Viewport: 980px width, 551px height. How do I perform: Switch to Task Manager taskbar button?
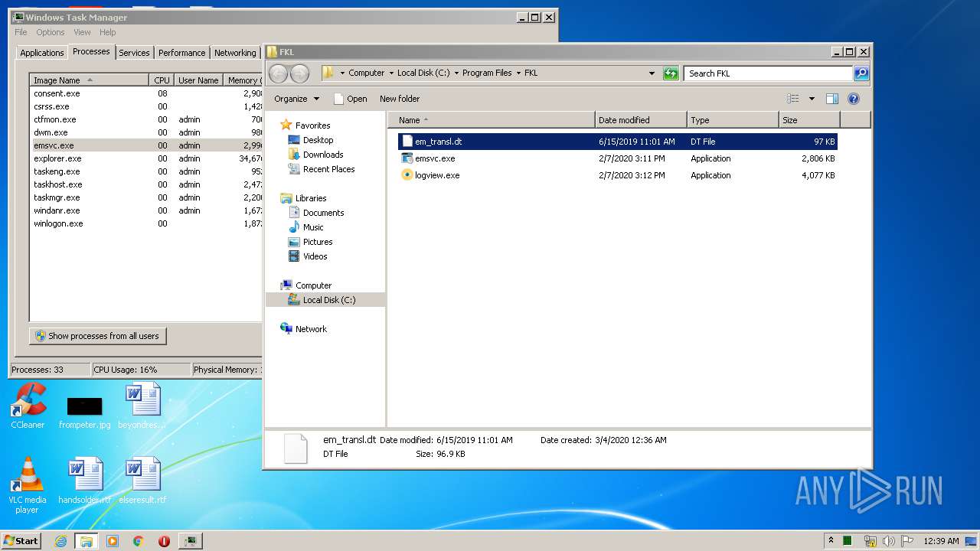[190, 541]
